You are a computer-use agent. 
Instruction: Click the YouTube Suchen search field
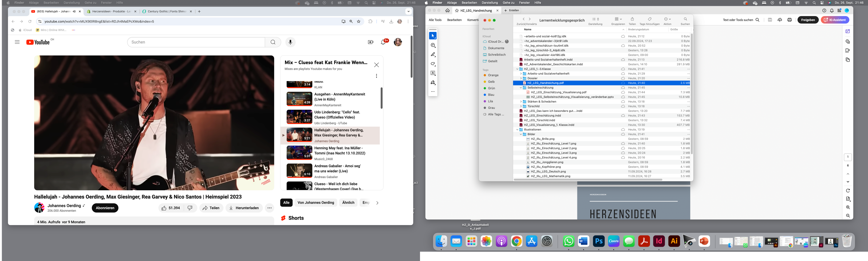[x=196, y=42]
